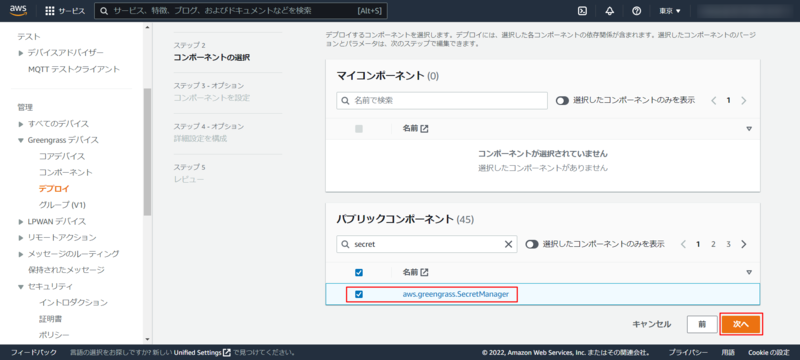This screenshot has height=360, width=800.
Task: Expand メッセージのルーティング in the sidebar
Action: 21,254
